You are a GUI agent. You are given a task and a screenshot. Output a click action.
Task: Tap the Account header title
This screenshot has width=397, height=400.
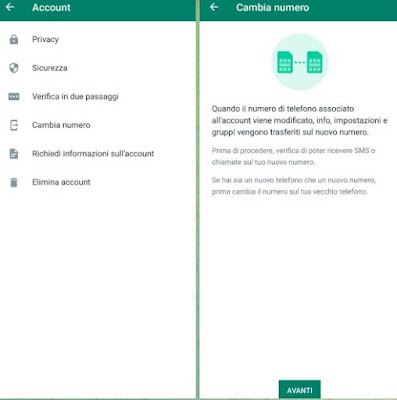[51, 7]
